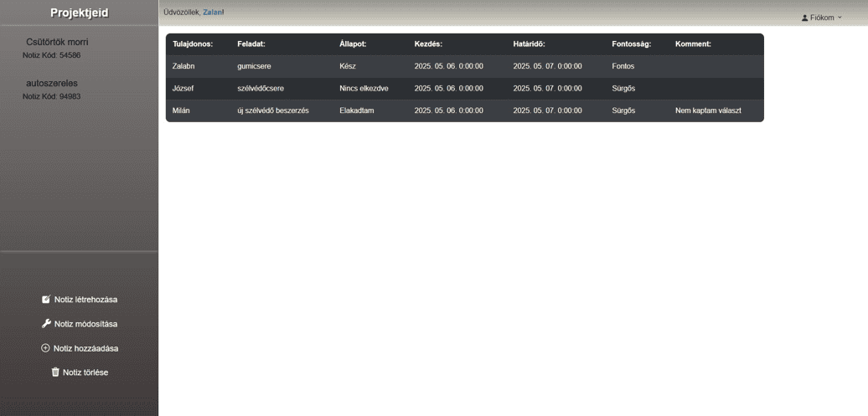
Task: Click the person icon beside Fiókom
Action: tap(805, 18)
